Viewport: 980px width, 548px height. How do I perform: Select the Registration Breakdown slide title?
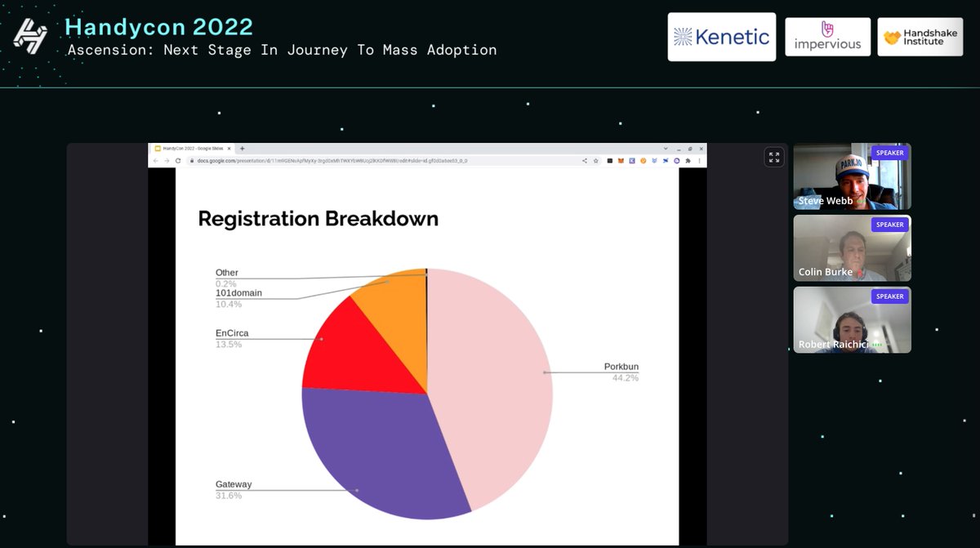click(x=318, y=219)
